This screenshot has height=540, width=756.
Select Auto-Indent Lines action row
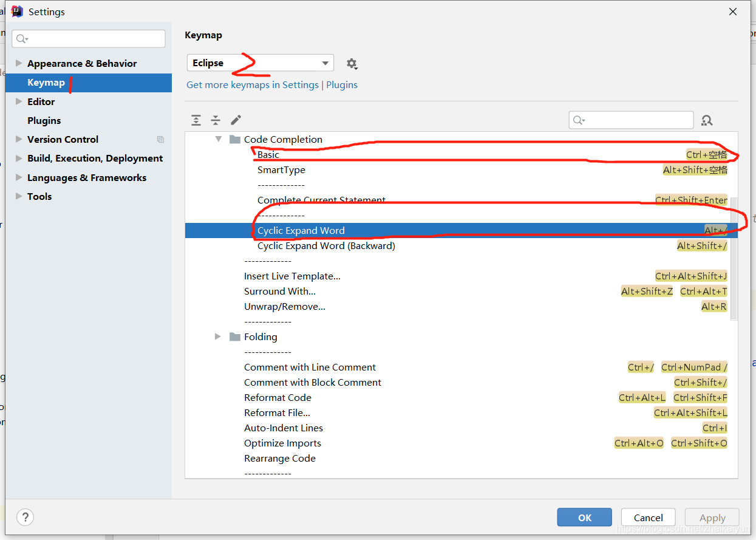(461, 428)
